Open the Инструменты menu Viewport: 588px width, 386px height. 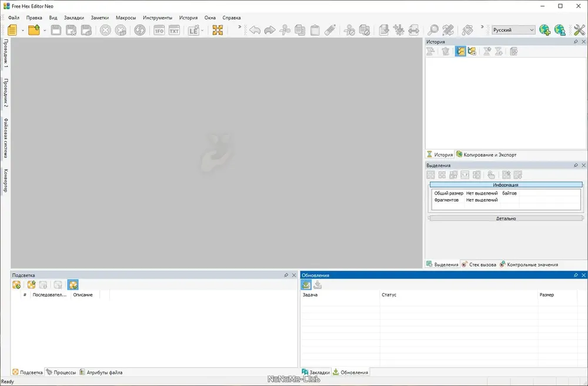[158, 18]
